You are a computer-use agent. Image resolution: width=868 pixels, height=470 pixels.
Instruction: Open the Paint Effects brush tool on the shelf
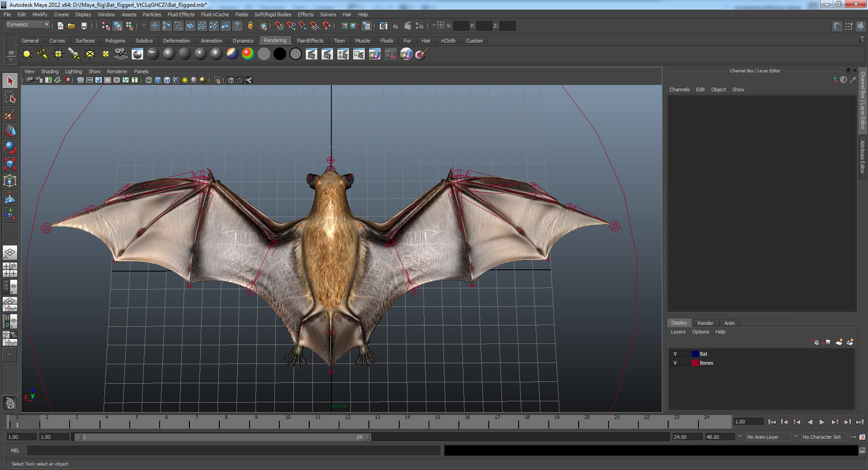(x=420, y=53)
